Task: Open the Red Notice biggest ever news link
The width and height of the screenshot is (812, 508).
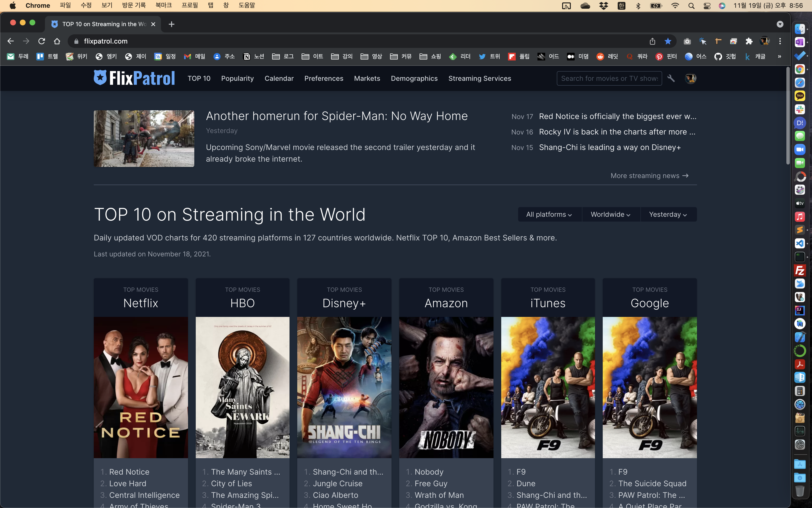Action: [x=618, y=116]
